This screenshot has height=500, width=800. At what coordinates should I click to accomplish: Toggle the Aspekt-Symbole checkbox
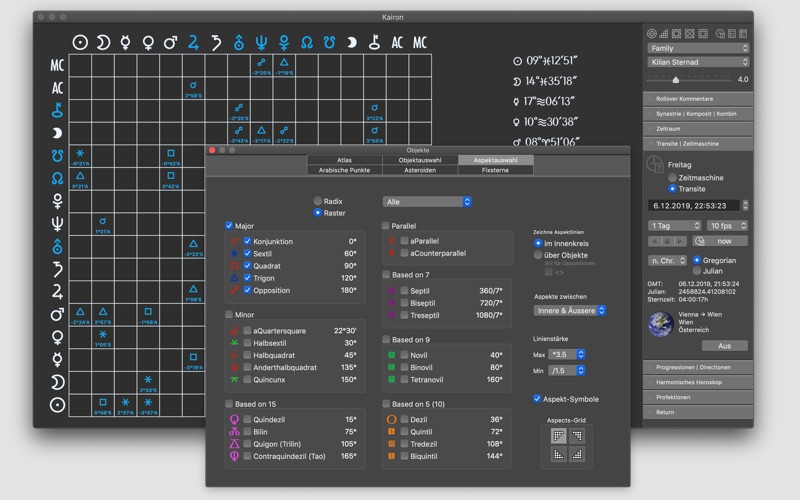pos(537,399)
